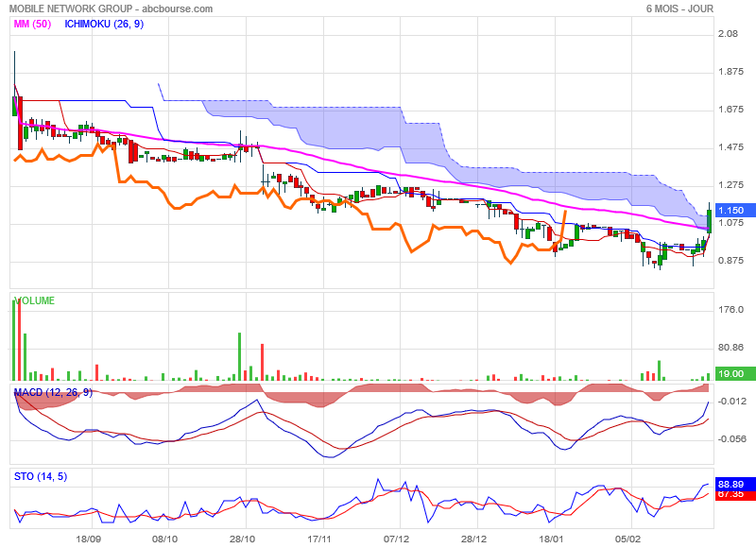Select the 'MM (50)' moving average legend
Screen dimensions: 756x548
pyautogui.click(x=32, y=25)
